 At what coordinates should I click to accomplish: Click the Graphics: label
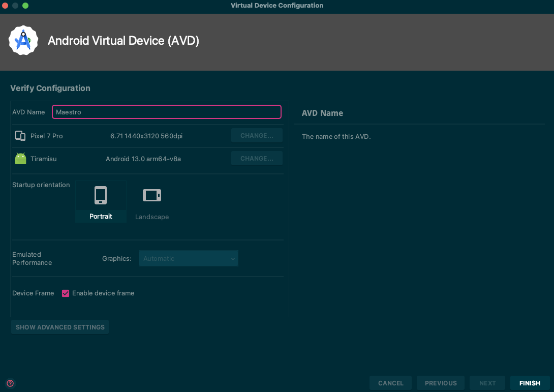click(x=116, y=258)
